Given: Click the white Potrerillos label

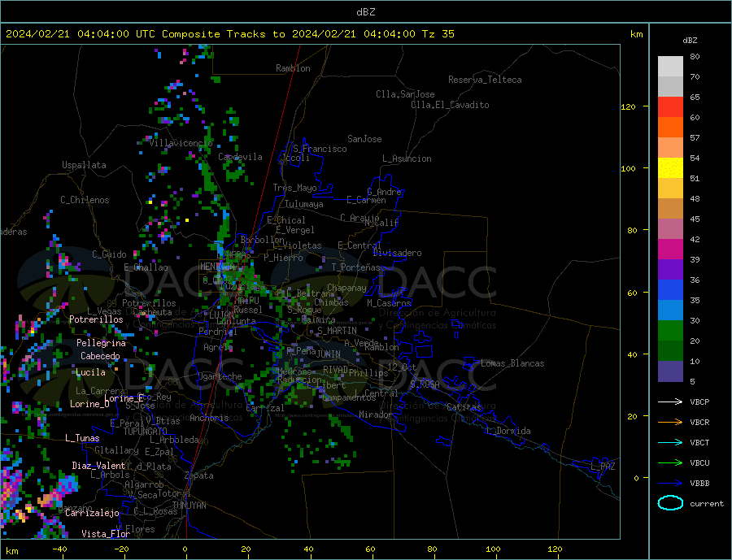Looking at the screenshot, I should pyautogui.click(x=96, y=319).
